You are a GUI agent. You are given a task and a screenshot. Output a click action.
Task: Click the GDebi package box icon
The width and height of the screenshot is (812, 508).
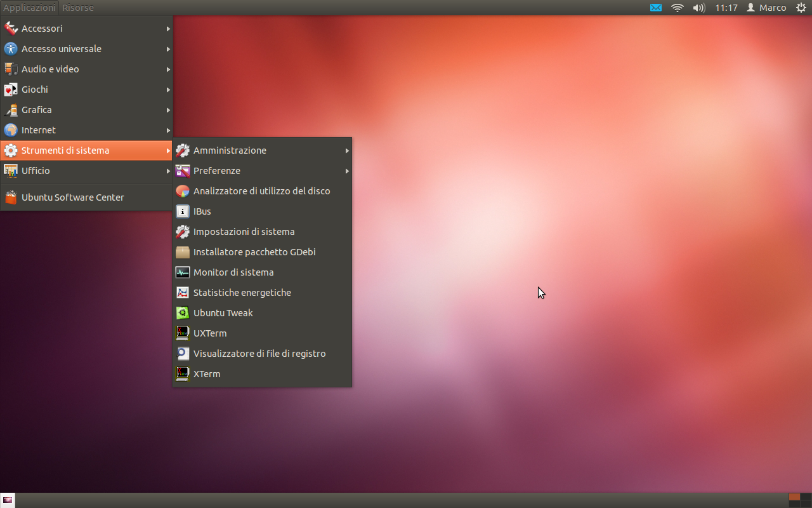pos(183,252)
